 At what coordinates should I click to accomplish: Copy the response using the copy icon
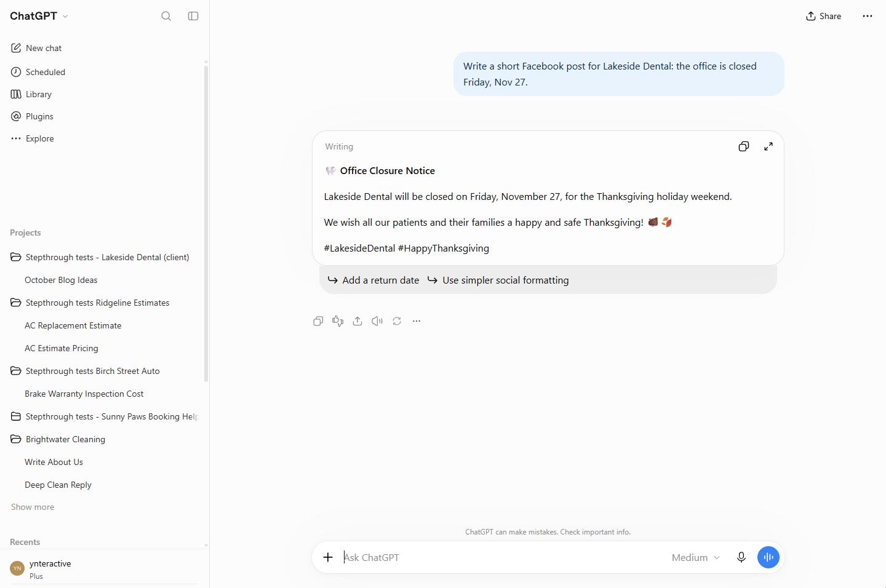318,321
